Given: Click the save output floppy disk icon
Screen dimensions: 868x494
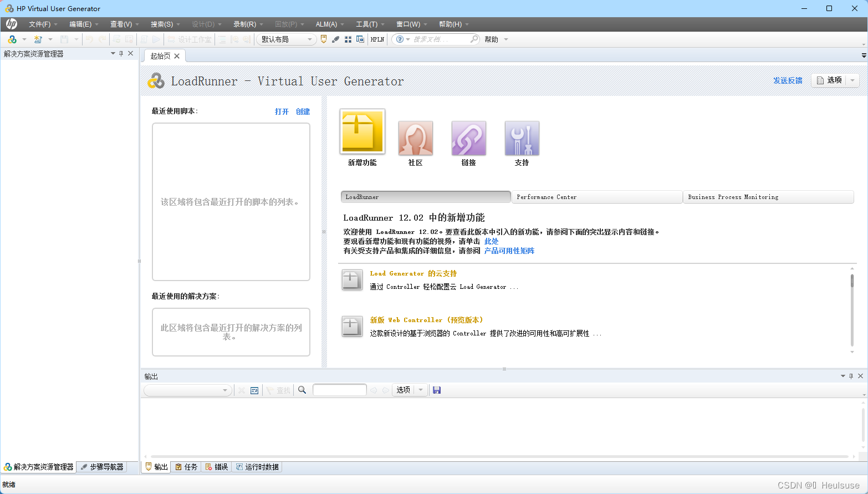Looking at the screenshot, I should tap(437, 390).
